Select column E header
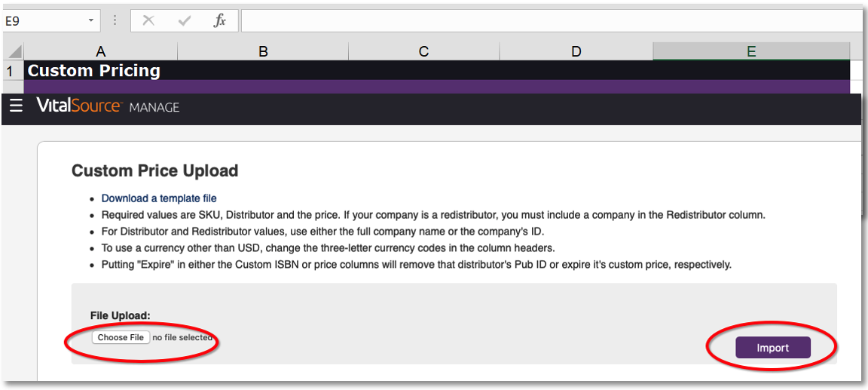This screenshot has width=868, height=390. click(751, 51)
